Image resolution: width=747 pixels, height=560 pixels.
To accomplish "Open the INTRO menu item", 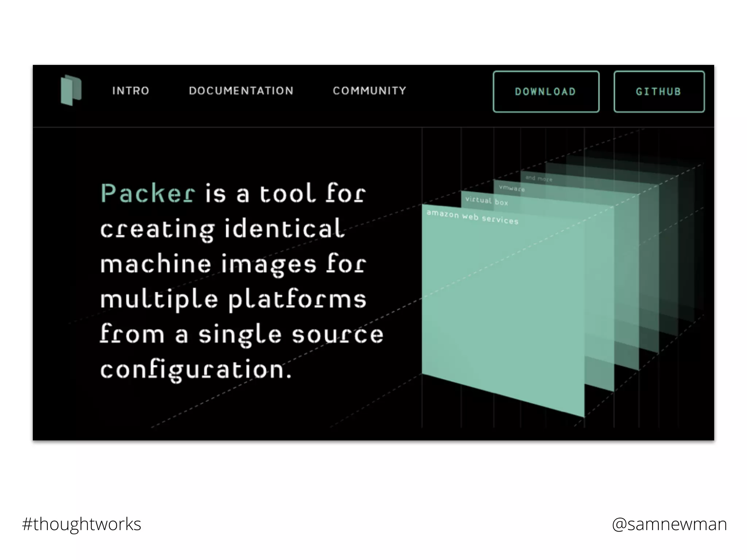I will tap(131, 91).
